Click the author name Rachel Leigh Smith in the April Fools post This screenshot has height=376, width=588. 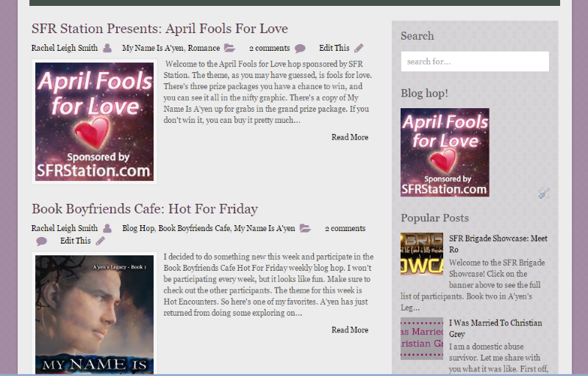[x=65, y=48]
